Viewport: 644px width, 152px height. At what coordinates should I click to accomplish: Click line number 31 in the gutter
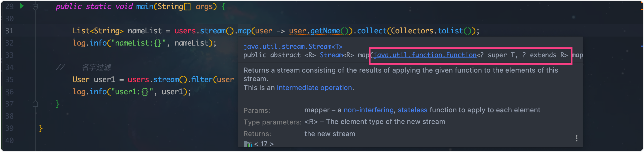pos(10,31)
